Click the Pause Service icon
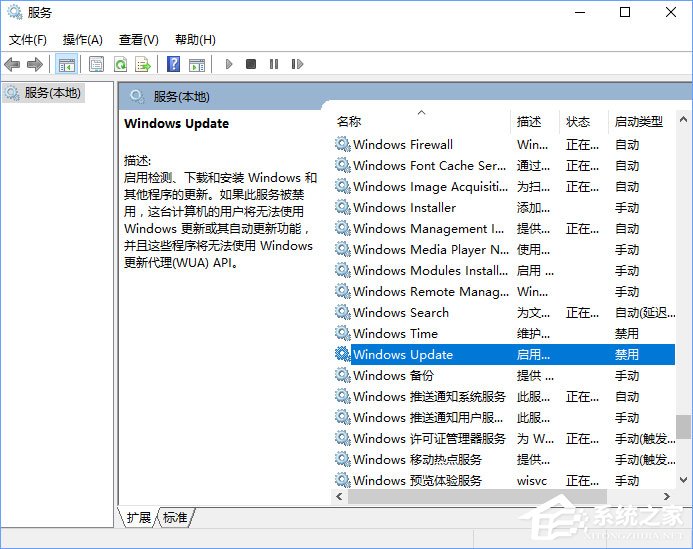 274,65
